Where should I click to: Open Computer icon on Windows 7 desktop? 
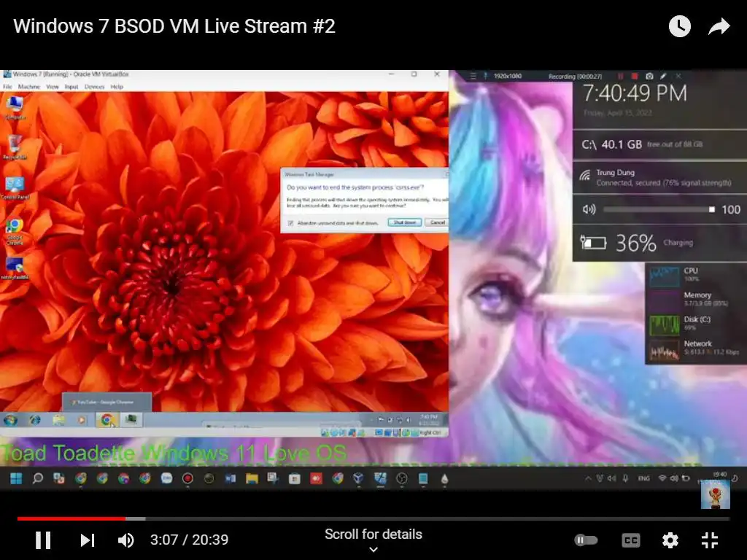pyautogui.click(x=15, y=108)
